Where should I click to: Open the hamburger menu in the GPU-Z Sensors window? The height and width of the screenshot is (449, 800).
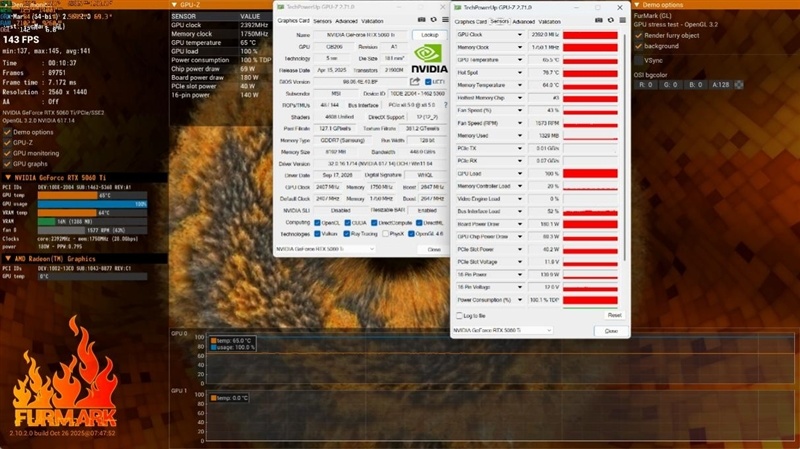tap(622, 20)
